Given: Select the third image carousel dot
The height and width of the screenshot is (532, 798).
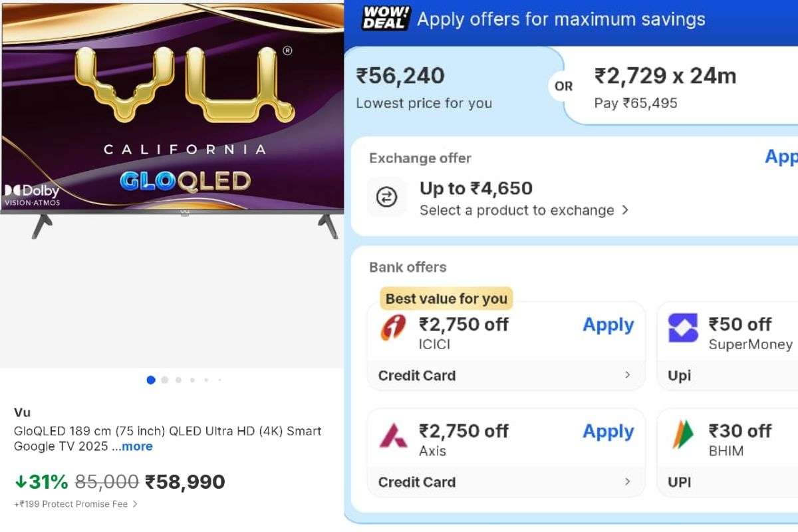Looking at the screenshot, I should (x=178, y=380).
